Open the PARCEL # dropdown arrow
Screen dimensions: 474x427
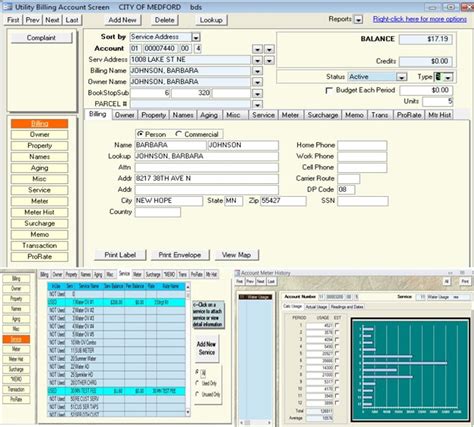[x=257, y=105]
